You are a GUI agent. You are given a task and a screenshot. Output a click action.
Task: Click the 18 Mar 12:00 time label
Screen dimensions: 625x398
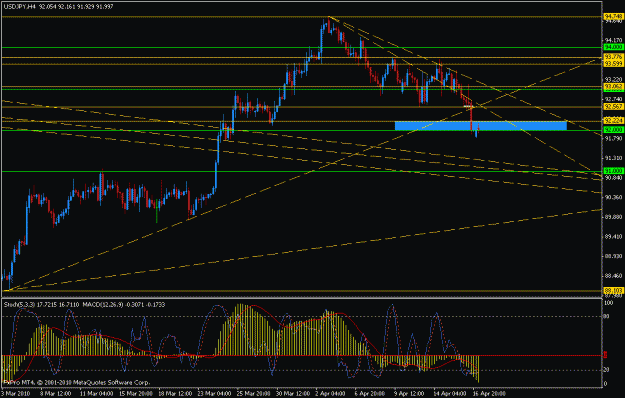(174, 393)
